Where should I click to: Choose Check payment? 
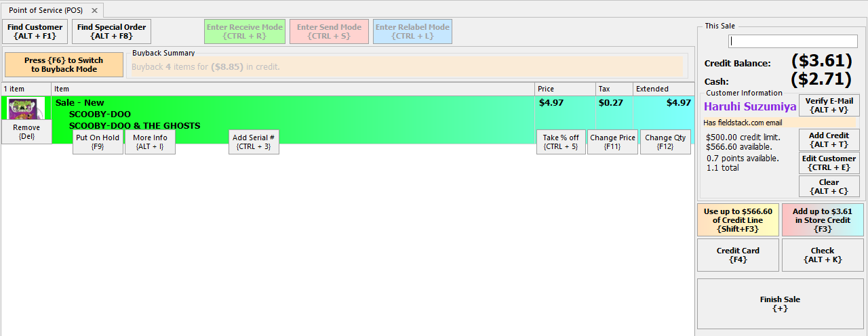(x=823, y=255)
